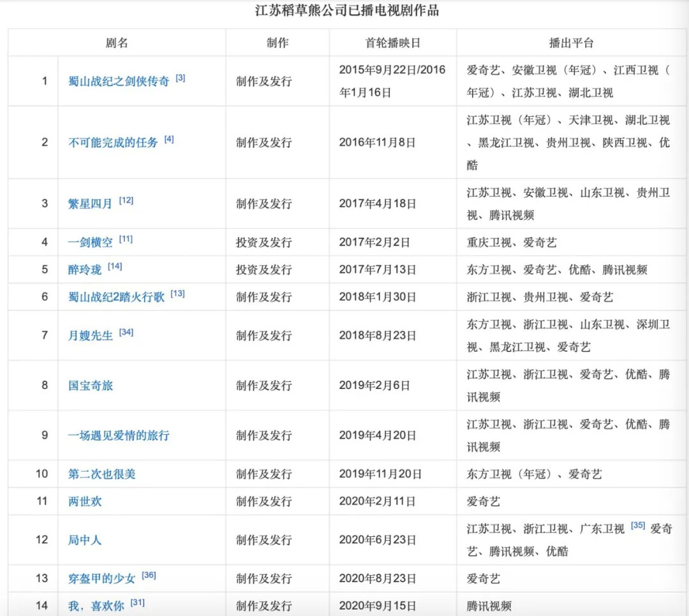This screenshot has height=616, width=689.
Task: Select the date 2015年9月22日/2016年1月16日
Action: pyautogui.click(x=392, y=81)
